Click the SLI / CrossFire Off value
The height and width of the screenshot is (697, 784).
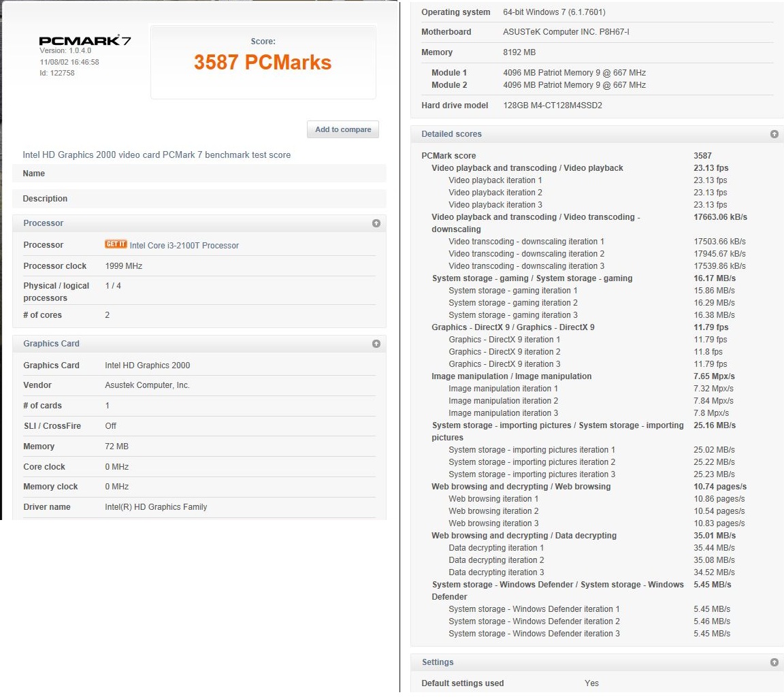(x=110, y=426)
